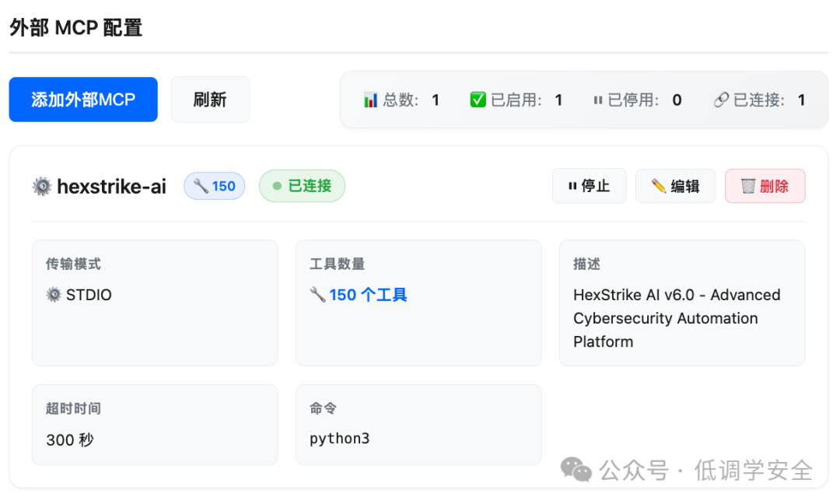840x504 pixels.
Task: Open the 150 个工具 tools link
Action: coord(368,295)
